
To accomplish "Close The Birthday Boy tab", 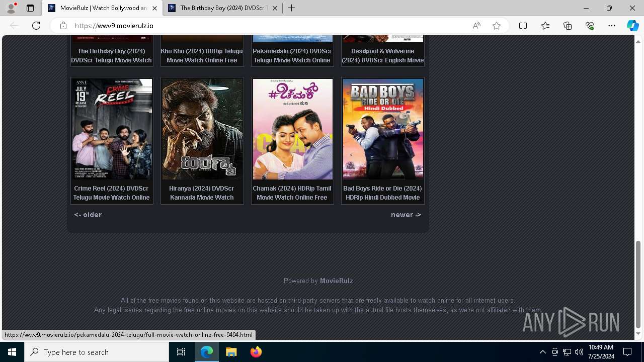I will tap(274, 8).
